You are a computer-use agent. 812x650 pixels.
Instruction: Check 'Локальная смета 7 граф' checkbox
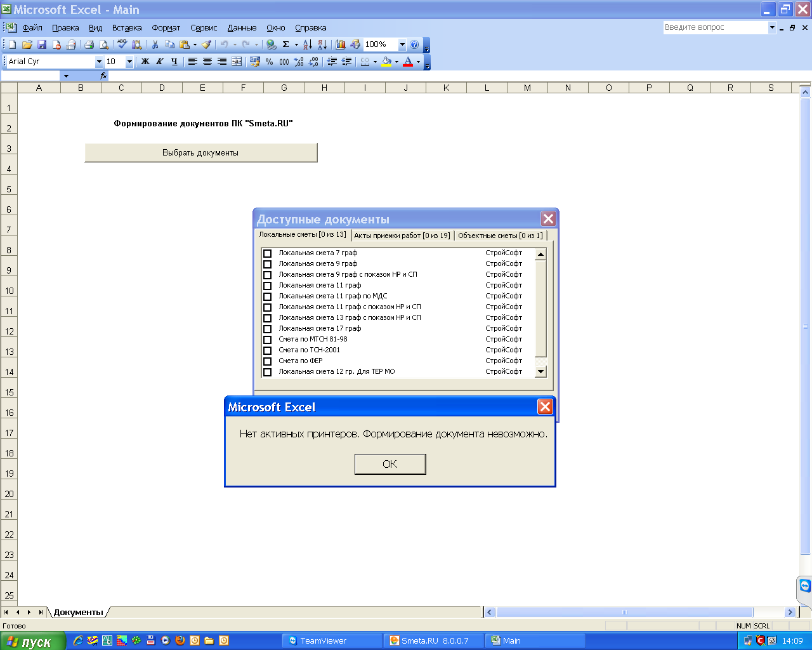(267, 253)
